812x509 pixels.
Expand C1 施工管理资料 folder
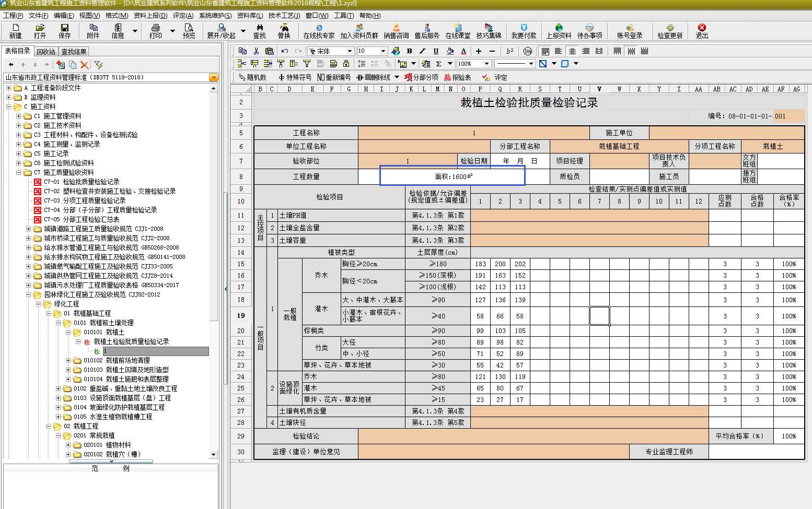19,116
